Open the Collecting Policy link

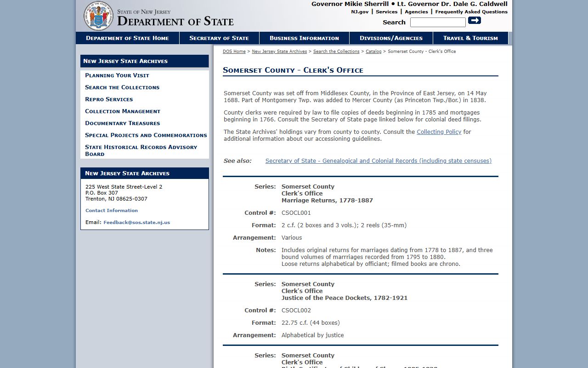click(439, 132)
